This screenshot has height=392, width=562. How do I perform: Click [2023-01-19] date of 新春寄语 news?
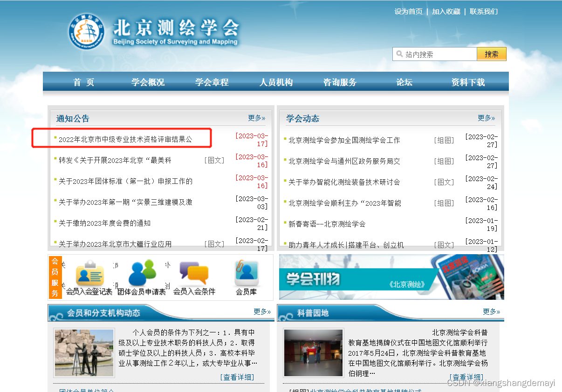[482, 224]
